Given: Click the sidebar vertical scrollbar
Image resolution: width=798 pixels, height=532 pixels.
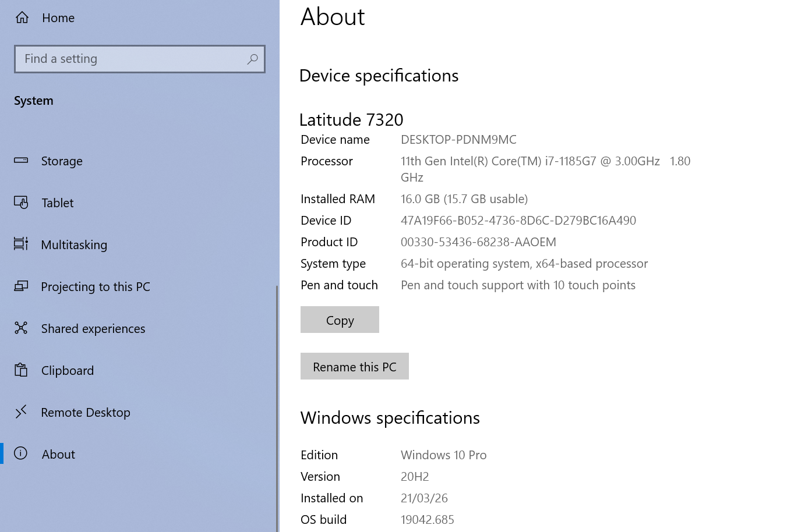Looking at the screenshot, I should tap(277, 407).
